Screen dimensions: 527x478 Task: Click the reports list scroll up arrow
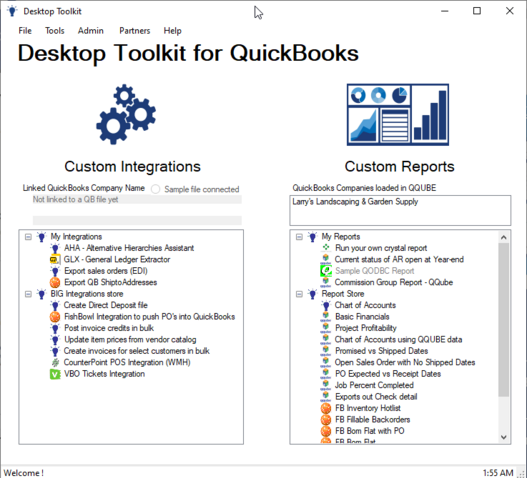(x=503, y=237)
